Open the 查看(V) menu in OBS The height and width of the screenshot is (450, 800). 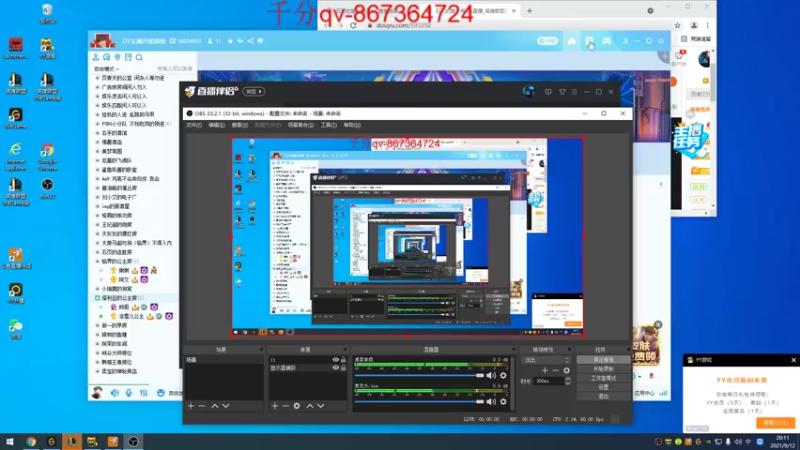240,125
